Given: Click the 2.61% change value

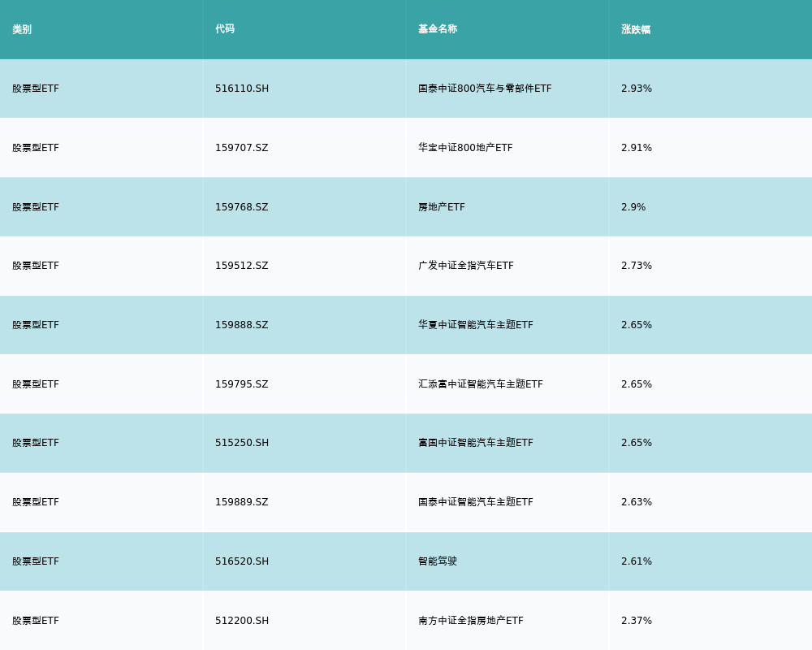Looking at the screenshot, I should [637, 561].
